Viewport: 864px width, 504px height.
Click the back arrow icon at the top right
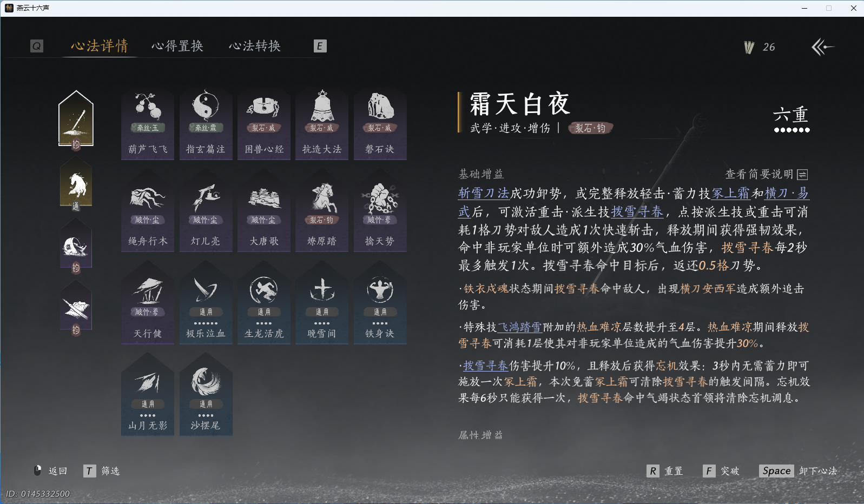coord(822,47)
